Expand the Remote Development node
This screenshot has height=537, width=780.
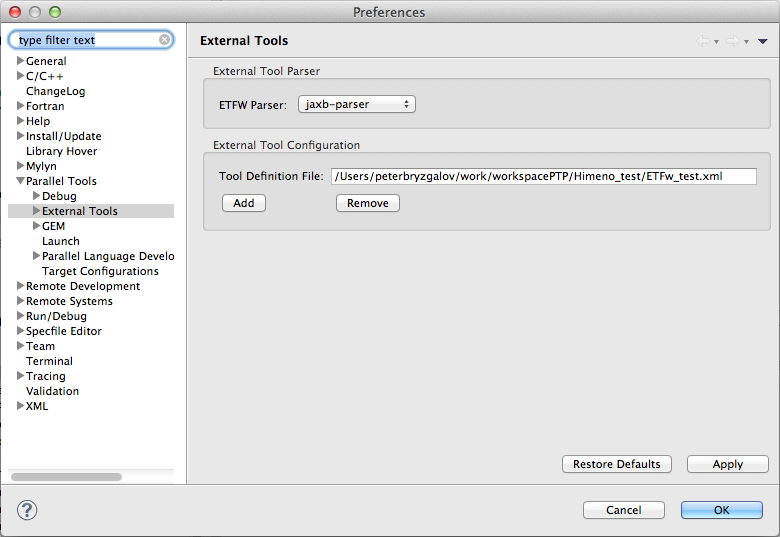(20, 286)
